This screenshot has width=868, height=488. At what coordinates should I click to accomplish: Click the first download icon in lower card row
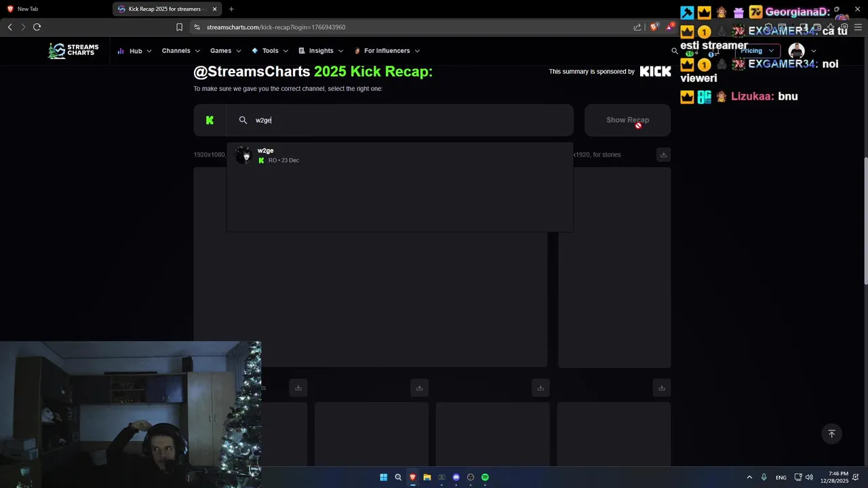click(298, 388)
